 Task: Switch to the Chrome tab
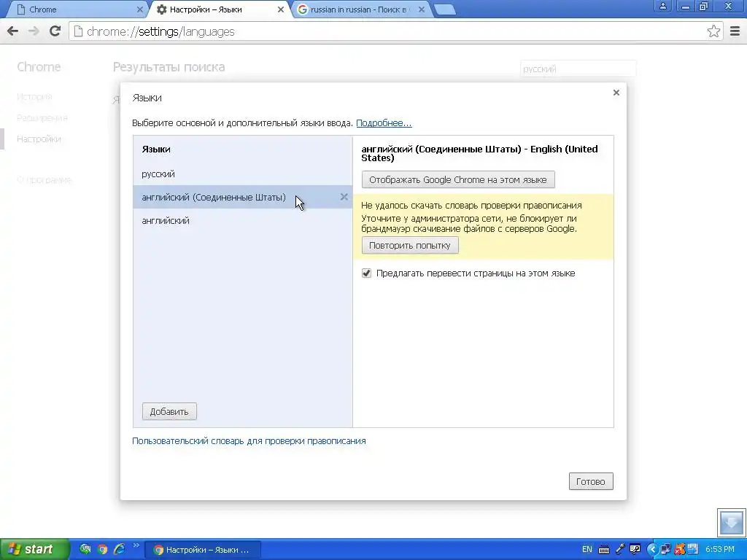(76, 9)
